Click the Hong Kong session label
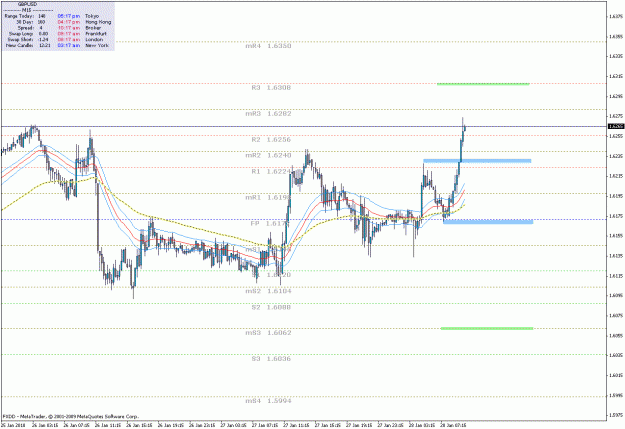This screenshot has height=429, width=625. [x=98, y=22]
